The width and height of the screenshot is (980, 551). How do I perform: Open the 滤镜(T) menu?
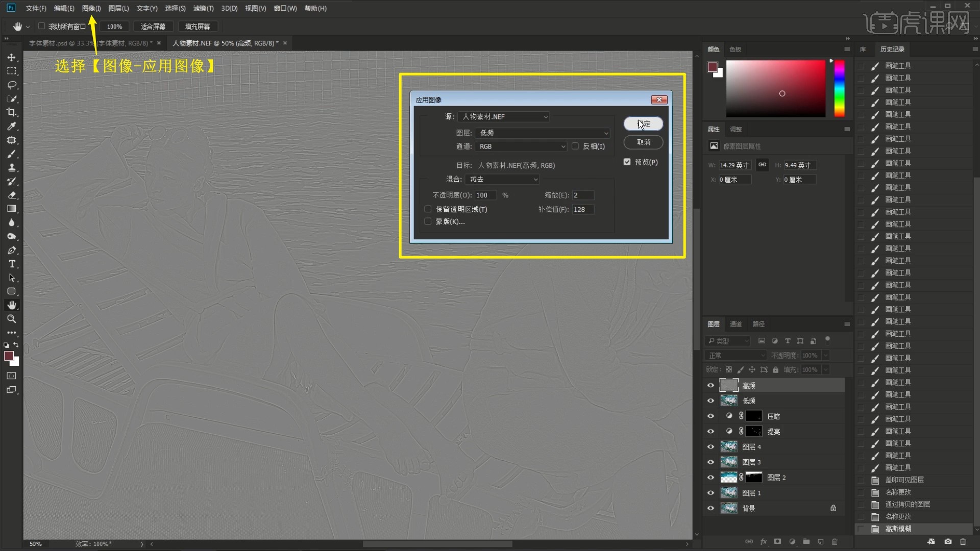click(x=203, y=8)
